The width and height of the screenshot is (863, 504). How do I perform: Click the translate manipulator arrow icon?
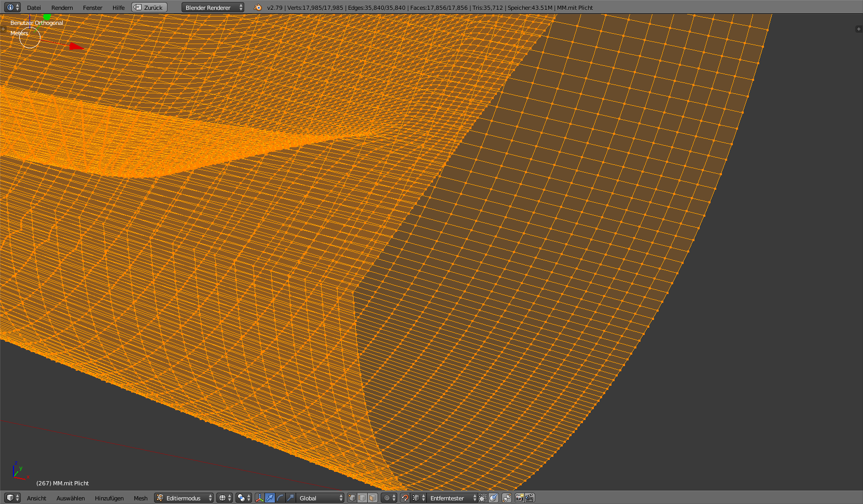pos(270,498)
